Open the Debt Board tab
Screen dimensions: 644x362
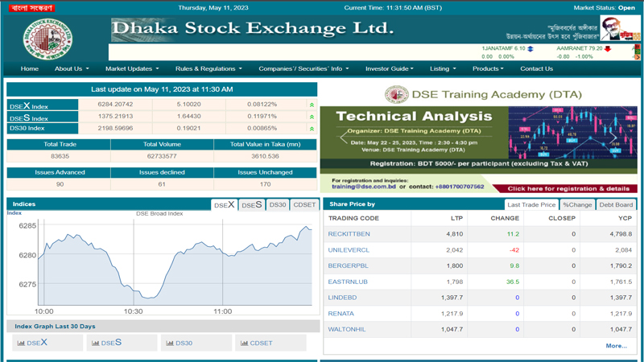pos(616,205)
